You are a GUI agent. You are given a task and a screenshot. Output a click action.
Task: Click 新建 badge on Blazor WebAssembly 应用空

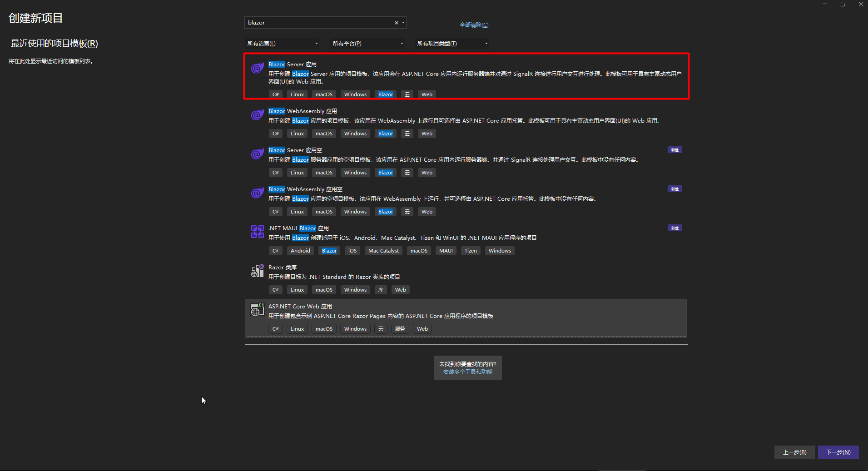(x=675, y=189)
